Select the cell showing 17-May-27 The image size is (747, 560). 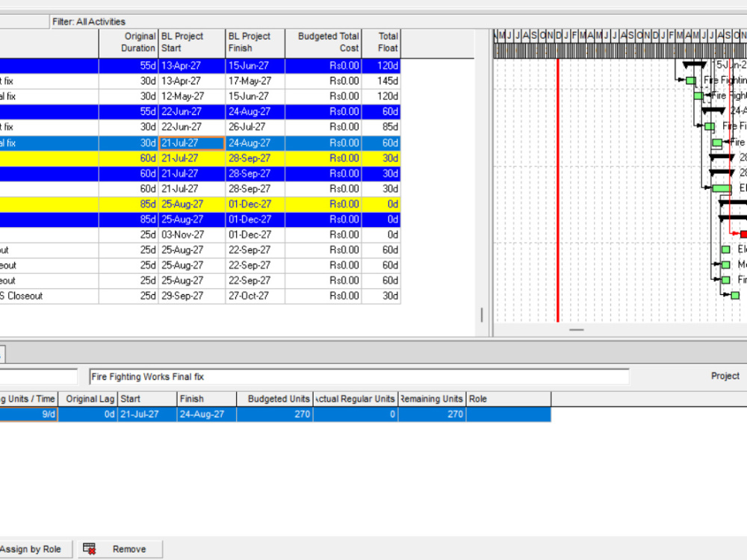point(255,81)
